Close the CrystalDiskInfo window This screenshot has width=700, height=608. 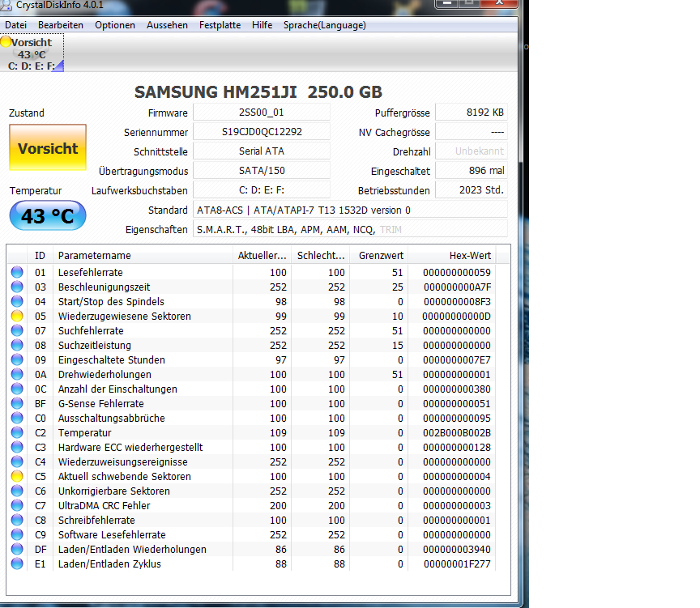(x=500, y=3)
